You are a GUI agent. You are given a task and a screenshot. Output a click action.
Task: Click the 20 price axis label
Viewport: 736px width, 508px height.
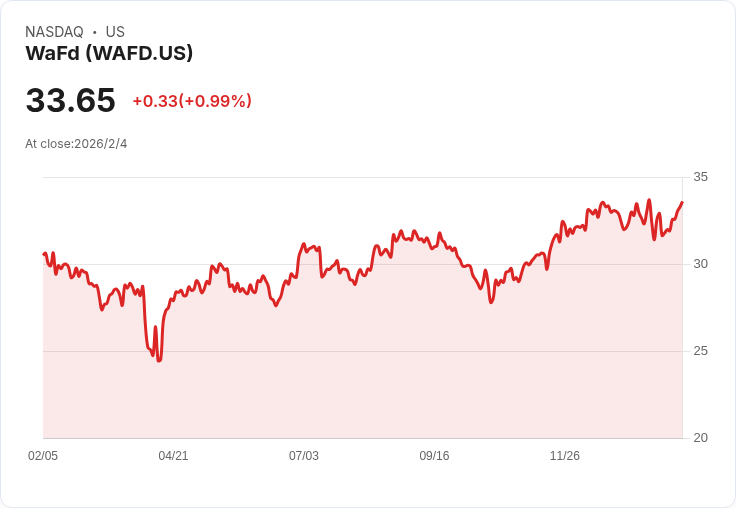pos(700,438)
